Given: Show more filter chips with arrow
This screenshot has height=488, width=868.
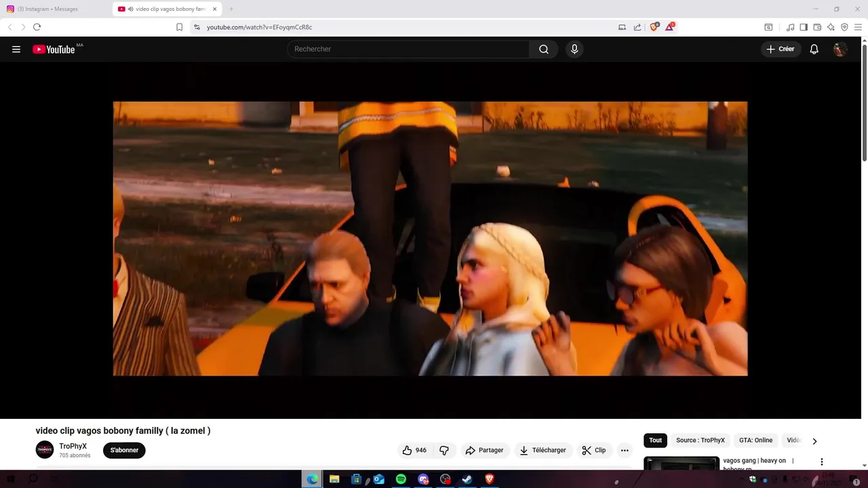Looking at the screenshot, I should [x=814, y=441].
